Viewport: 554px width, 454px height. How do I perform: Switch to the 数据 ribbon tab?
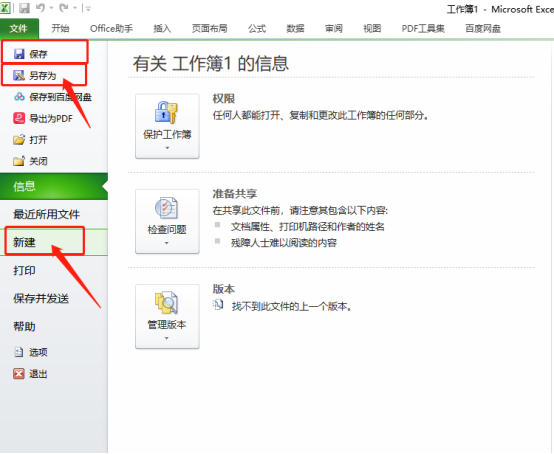295,28
